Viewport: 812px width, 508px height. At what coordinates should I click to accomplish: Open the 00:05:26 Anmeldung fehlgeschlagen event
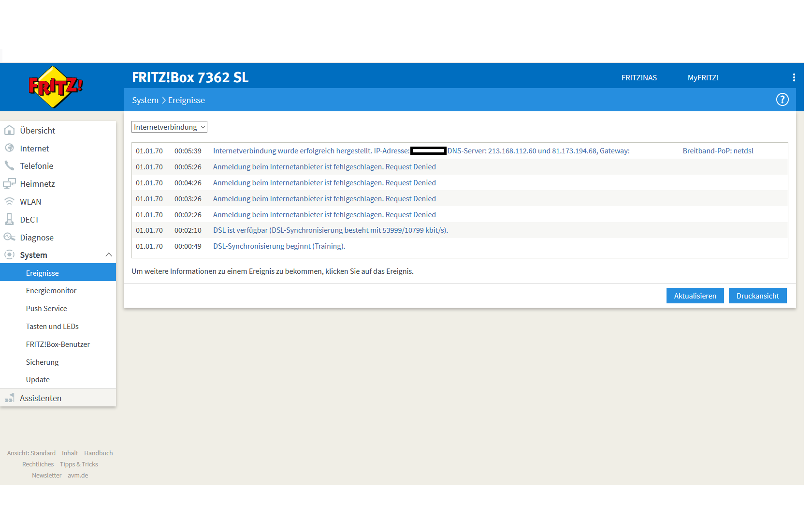(460, 167)
